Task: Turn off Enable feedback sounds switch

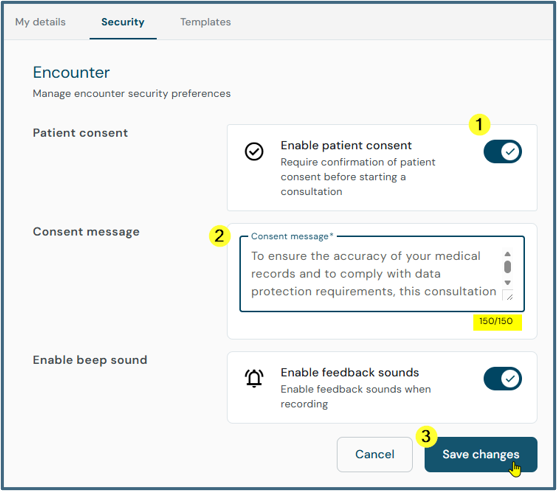Action: pyautogui.click(x=502, y=379)
